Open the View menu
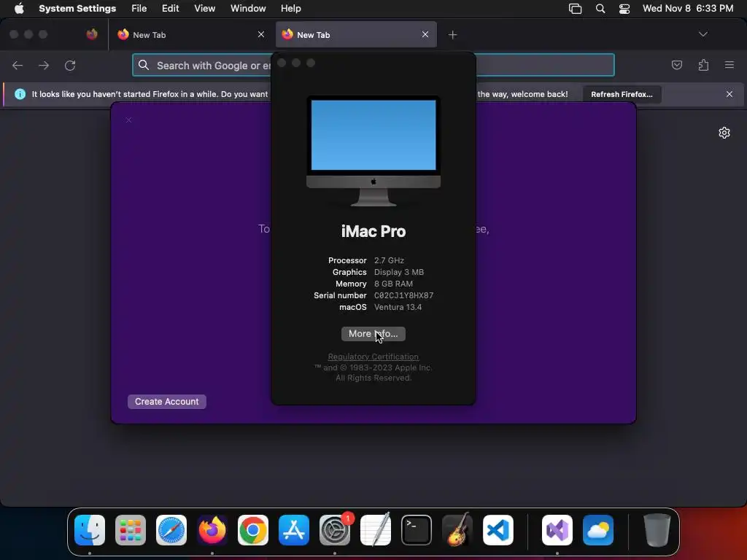This screenshot has width=747, height=560. (204, 8)
